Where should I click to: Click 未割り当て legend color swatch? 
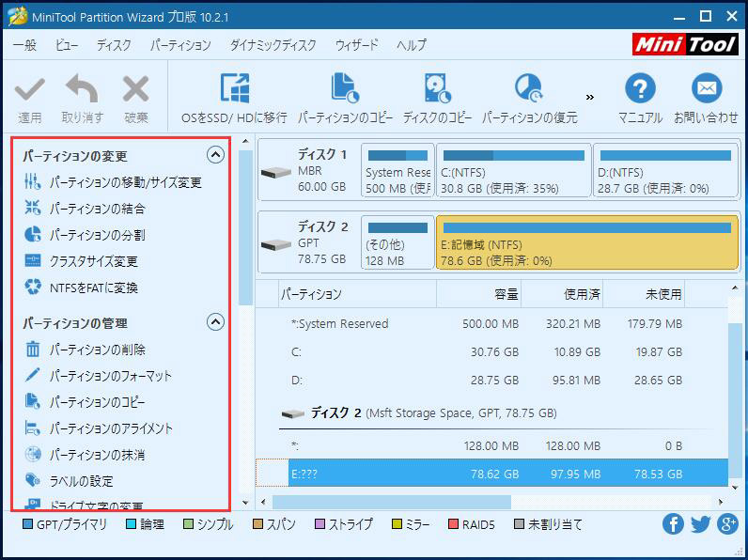tap(519, 524)
